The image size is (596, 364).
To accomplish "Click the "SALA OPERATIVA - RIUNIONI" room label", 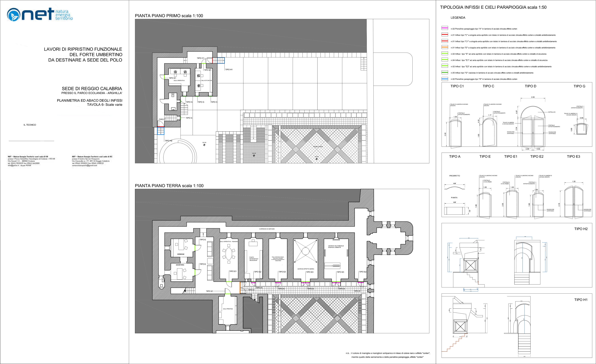I will 229,241.
